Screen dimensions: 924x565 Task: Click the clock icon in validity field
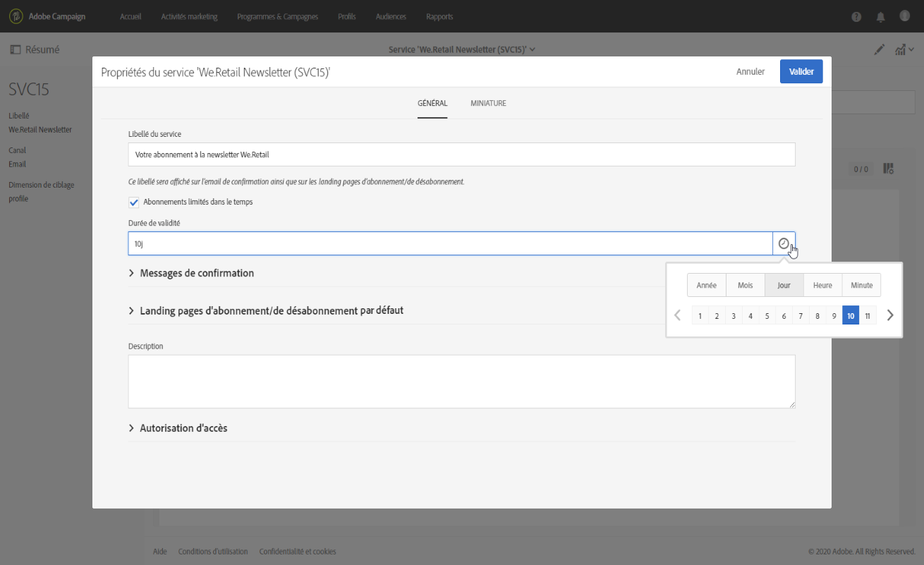(784, 243)
